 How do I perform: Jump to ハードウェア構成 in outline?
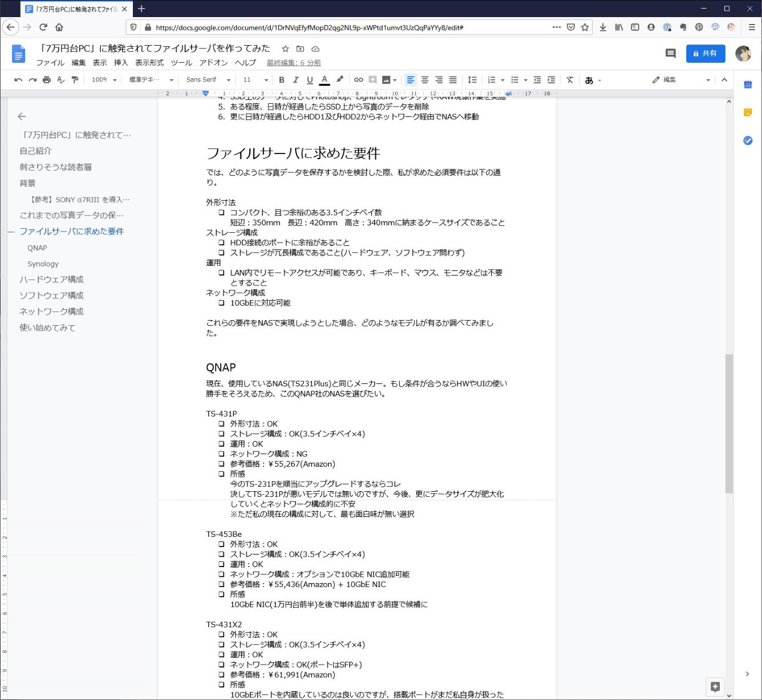[51, 280]
